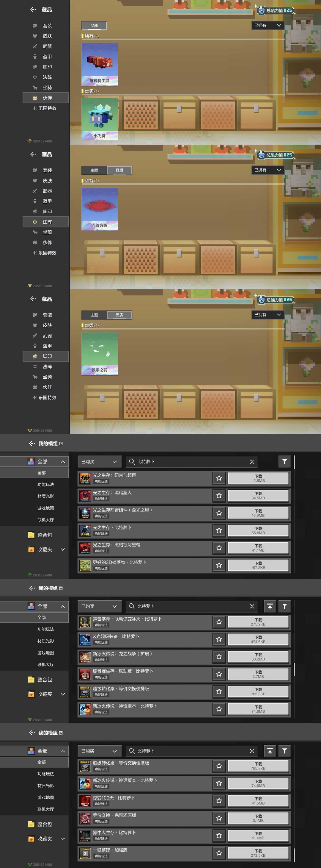Toggle star on 一键整理·加强版 row
Viewport: 321px width, 868px height.
[x=219, y=853]
